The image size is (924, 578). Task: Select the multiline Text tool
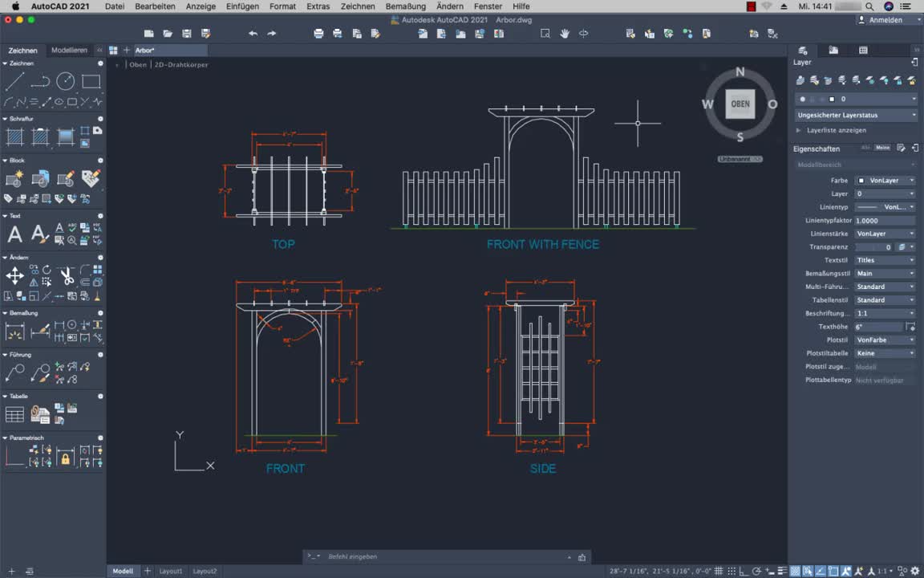14,234
